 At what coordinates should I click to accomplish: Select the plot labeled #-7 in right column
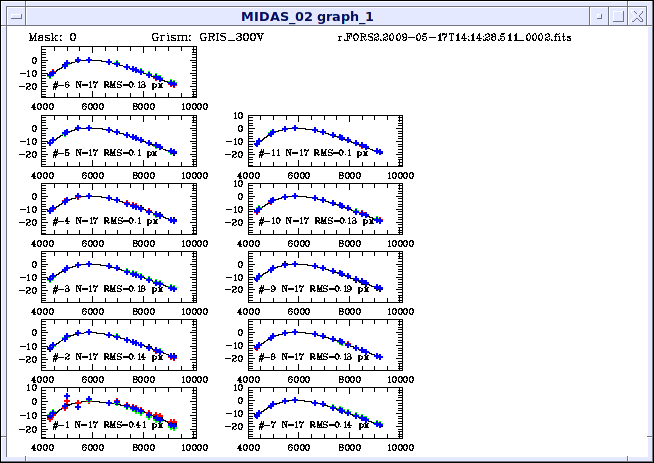click(x=318, y=411)
